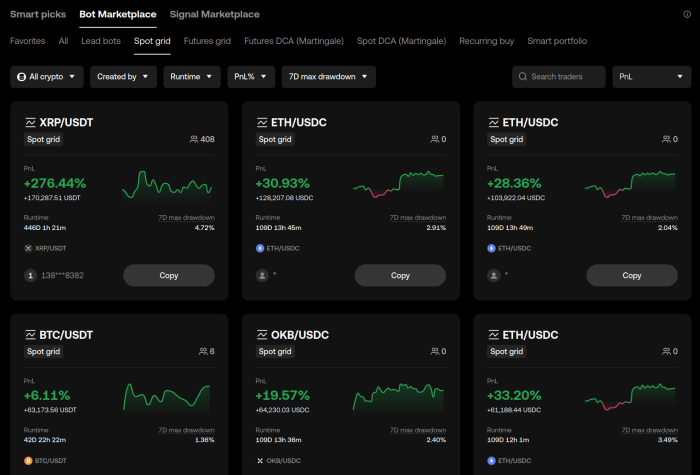Select the Spot grid category
Viewport: 700px width, 475px height.
[x=152, y=41]
